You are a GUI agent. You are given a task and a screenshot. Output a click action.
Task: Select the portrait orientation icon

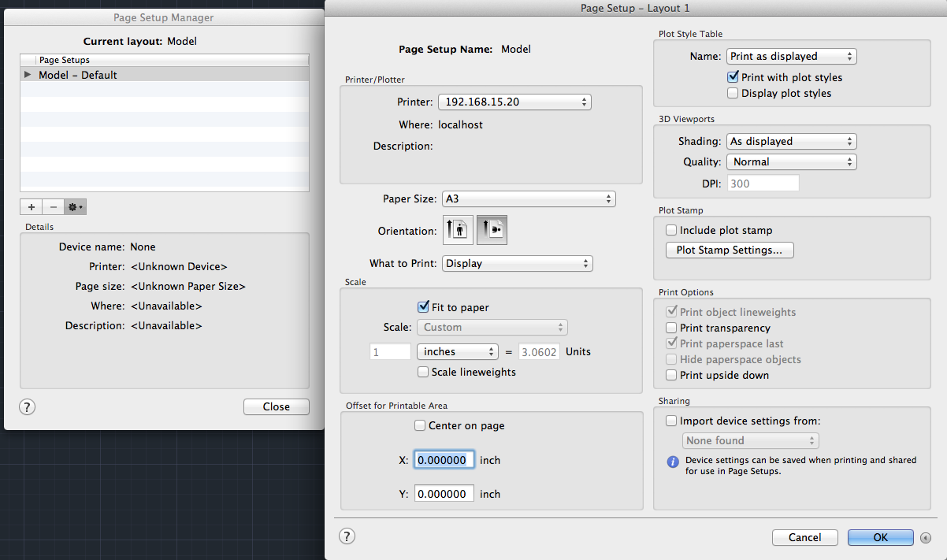458,229
